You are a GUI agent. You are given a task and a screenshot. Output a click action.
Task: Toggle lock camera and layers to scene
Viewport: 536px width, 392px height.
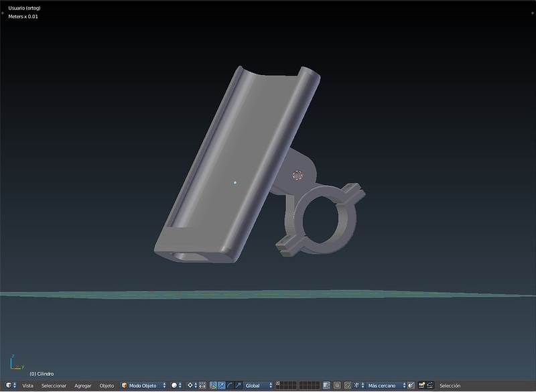[326, 385]
